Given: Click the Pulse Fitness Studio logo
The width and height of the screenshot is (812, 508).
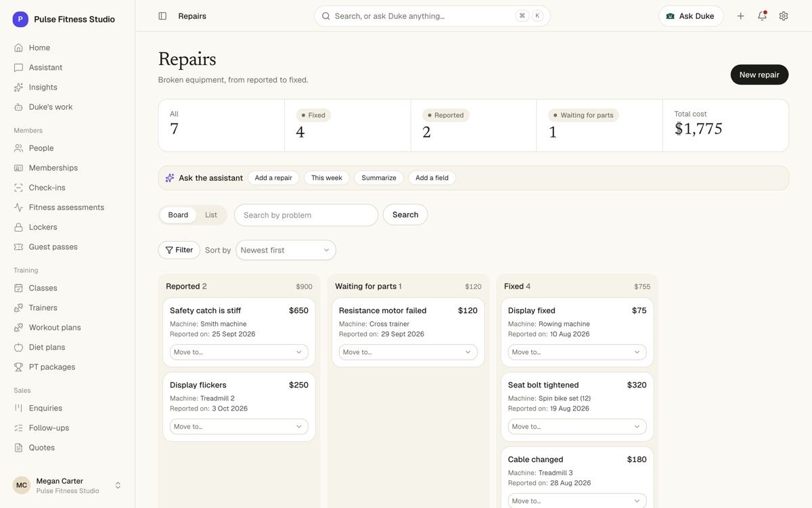Looking at the screenshot, I should pos(20,19).
